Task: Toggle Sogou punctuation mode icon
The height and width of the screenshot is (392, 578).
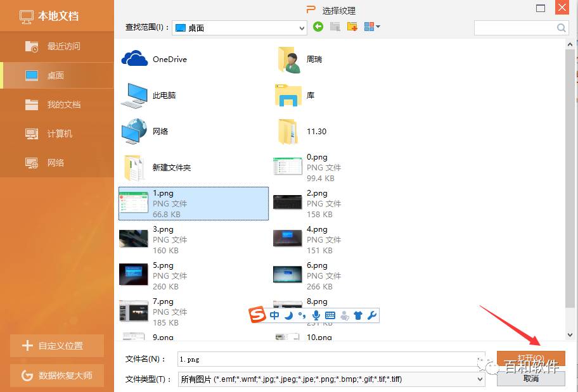Action: [x=302, y=315]
